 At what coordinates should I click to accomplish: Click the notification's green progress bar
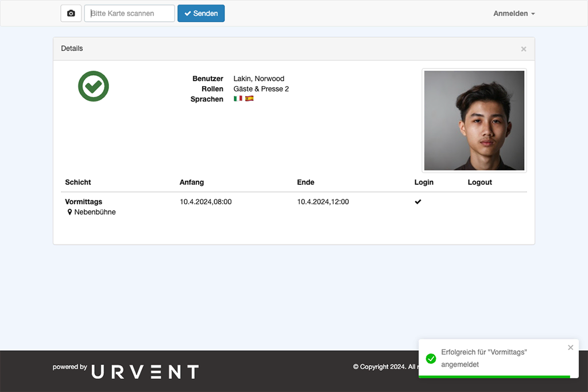tap(494, 377)
